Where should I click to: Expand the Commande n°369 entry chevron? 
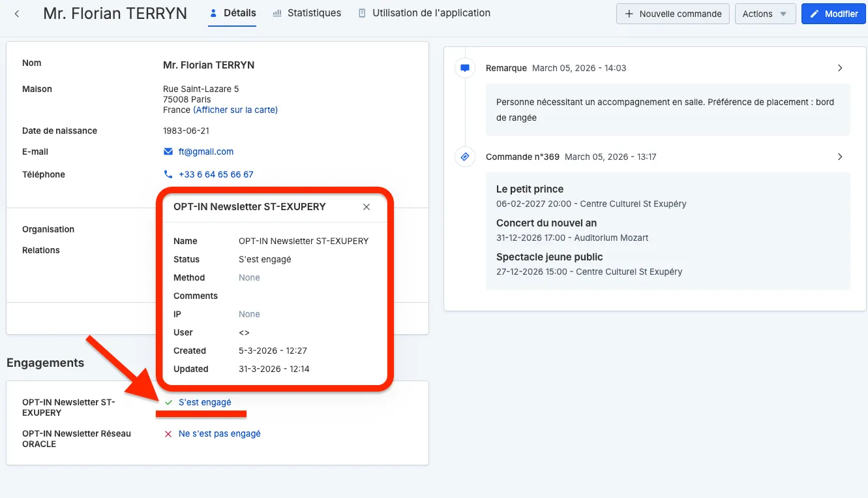tap(840, 157)
